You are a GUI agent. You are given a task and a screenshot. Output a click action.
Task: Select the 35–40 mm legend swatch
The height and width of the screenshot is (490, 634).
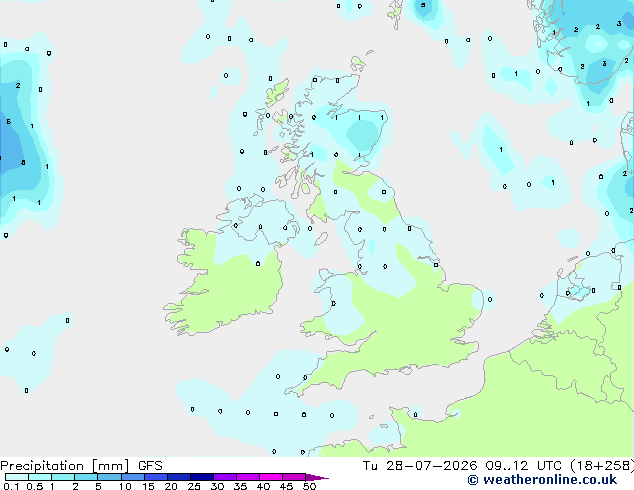point(247,477)
